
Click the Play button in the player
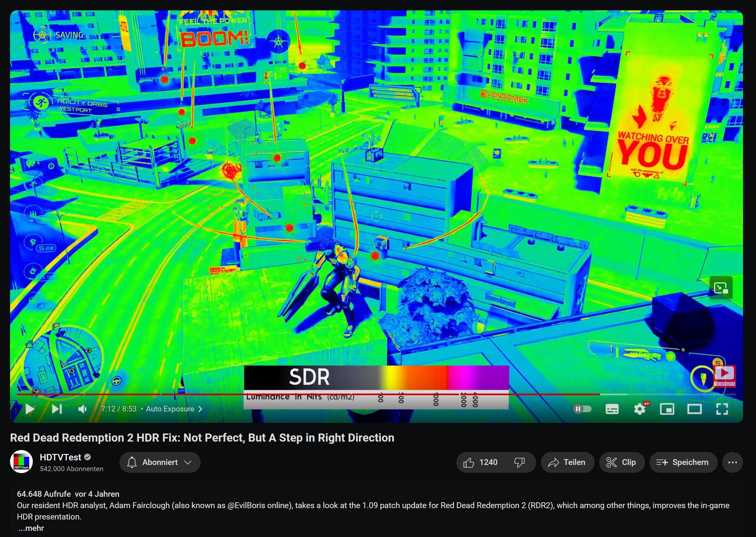[30, 409]
